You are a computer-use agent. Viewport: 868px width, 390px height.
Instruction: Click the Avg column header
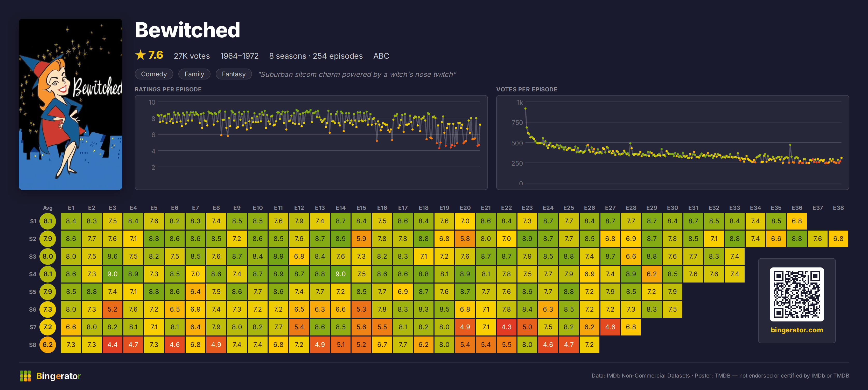click(48, 208)
